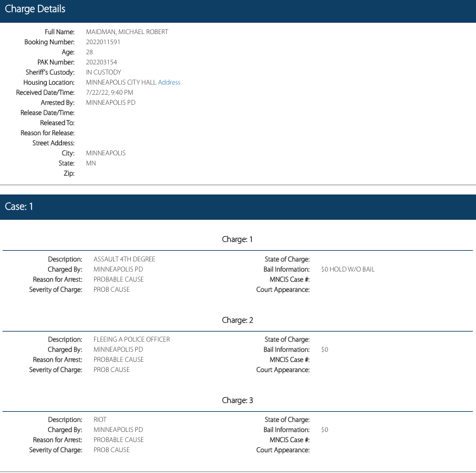Select the Charge: 2 heading
476x473 pixels.
tap(237, 320)
